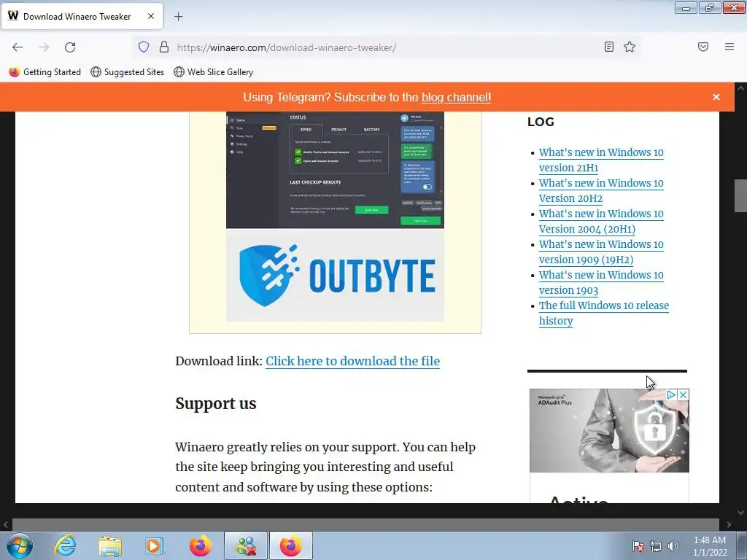
Task: Open What's new in Windows 10 Version 20H2
Action: [x=601, y=190]
